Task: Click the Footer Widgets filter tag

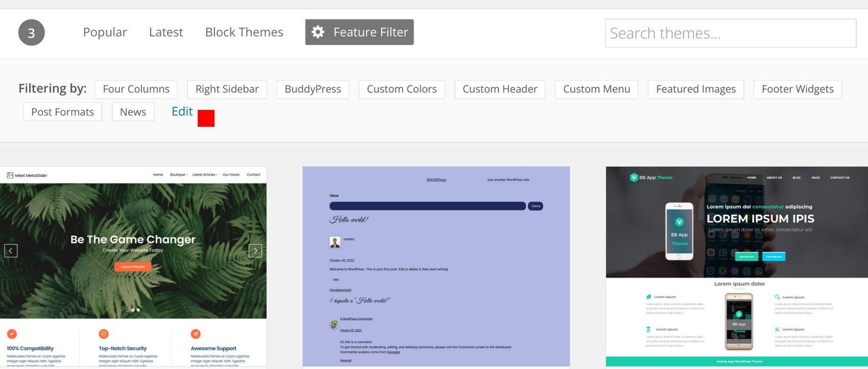Action: (797, 89)
